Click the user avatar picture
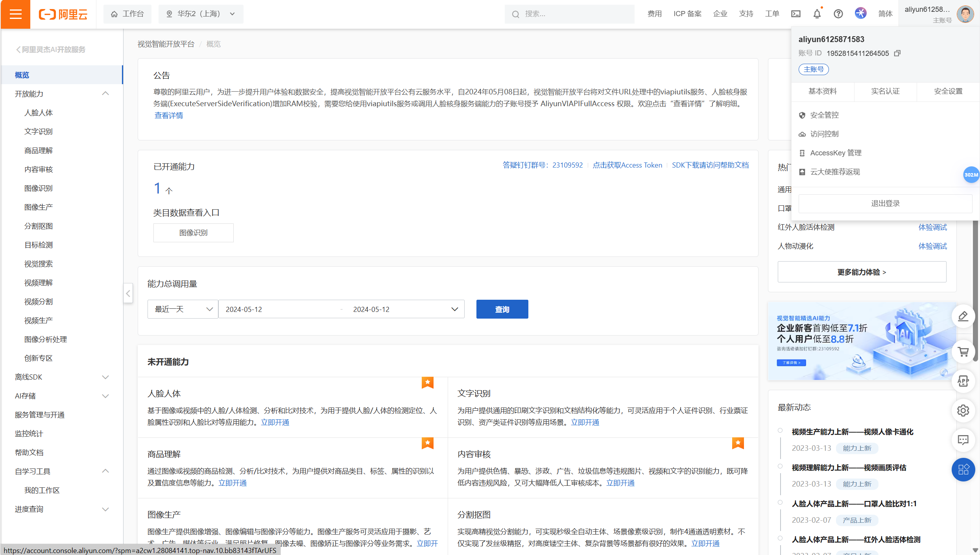980x555 pixels. (965, 14)
